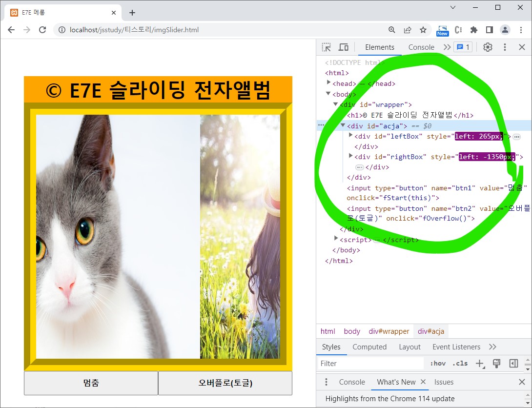Open the Styles tab
Viewport: 532px width, 408px height.
click(331, 347)
